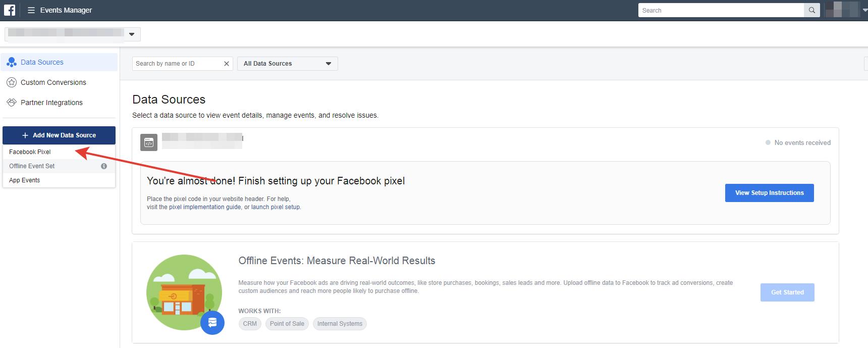
Task: Select the Offline Event Set option
Action: [32, 166]
